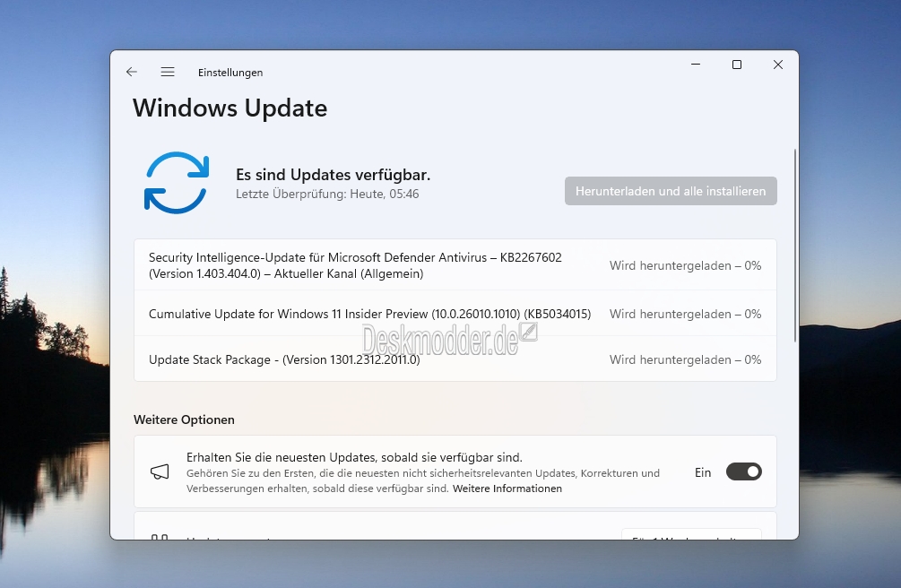
Task: Go back with the back arrow
Action: coord(132,72)
